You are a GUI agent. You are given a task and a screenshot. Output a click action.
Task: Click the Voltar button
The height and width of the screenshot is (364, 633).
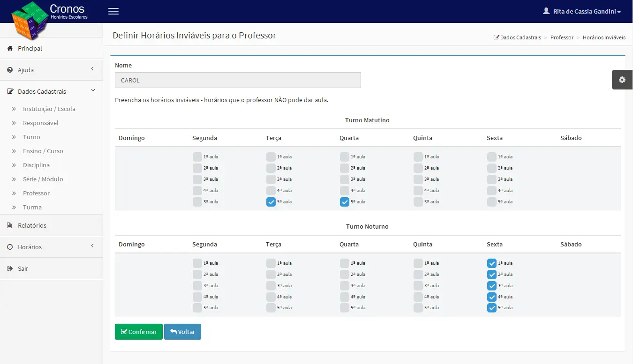[x=182, y=332]
